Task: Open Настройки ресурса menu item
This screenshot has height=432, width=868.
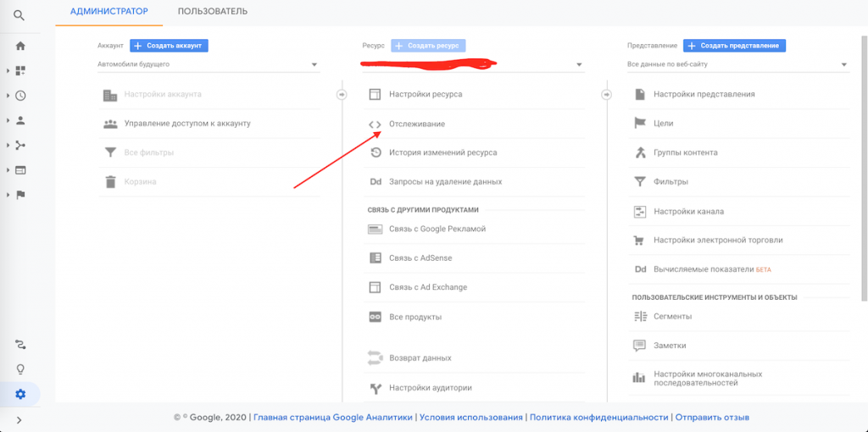Action: tap(426, 94)
